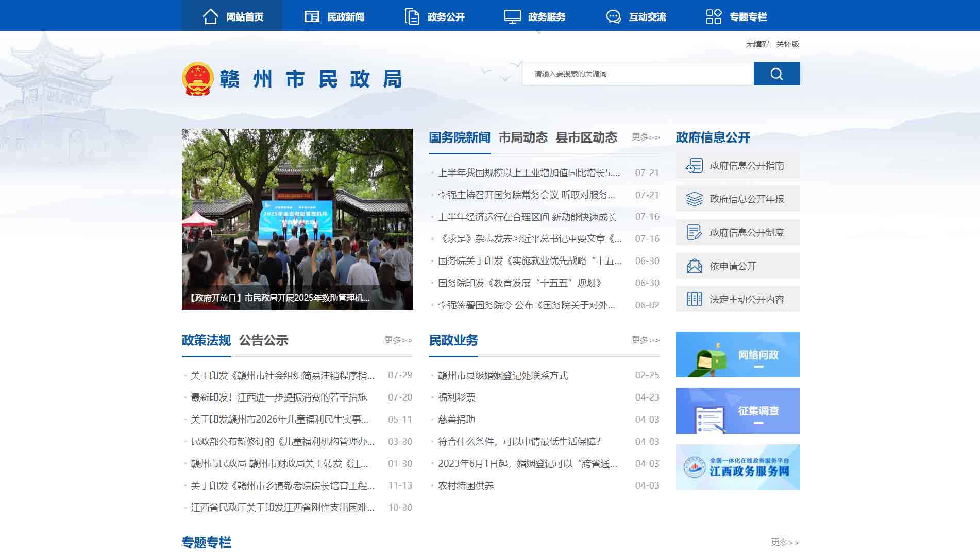This screenshot has width=980, height=556.
Task: Click the icon next to 政府信息公开指南
Action: click(x=694, y=165)
